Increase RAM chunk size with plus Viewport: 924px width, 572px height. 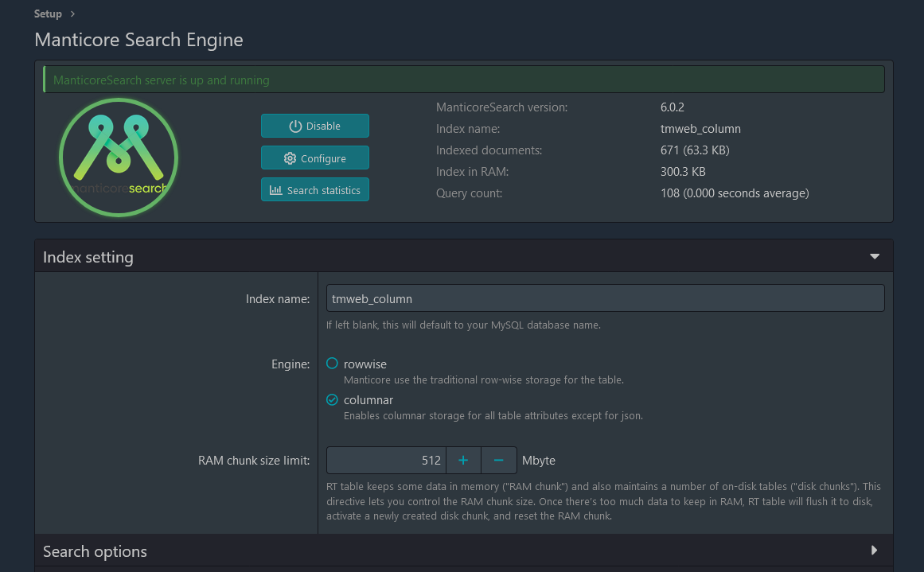(463, 461)
